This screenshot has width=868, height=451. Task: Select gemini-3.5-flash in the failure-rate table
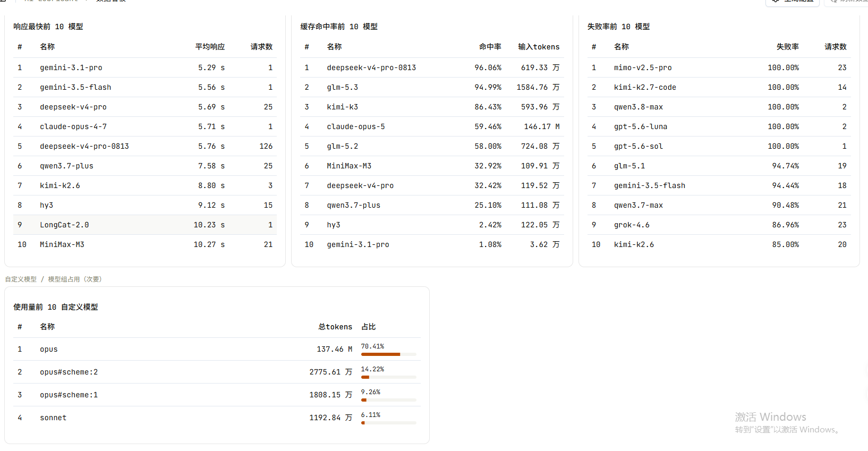(x=719, y=185)
